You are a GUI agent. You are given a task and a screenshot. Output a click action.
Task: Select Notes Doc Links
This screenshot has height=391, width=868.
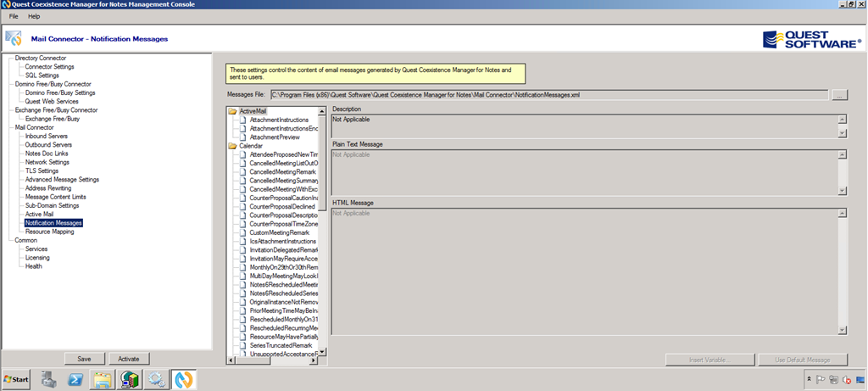[x=47, y=154]
